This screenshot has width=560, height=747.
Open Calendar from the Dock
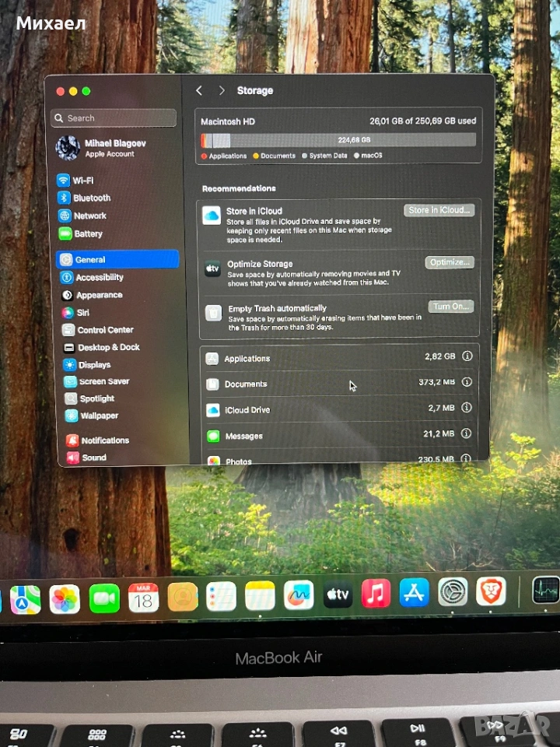click(x=143, y=598)
